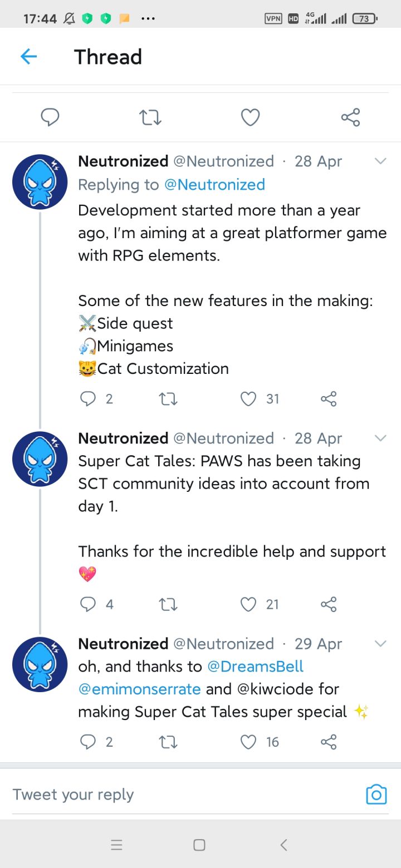Open camera to attach a photo
This screenshot has width=401, height=868.
376,795
